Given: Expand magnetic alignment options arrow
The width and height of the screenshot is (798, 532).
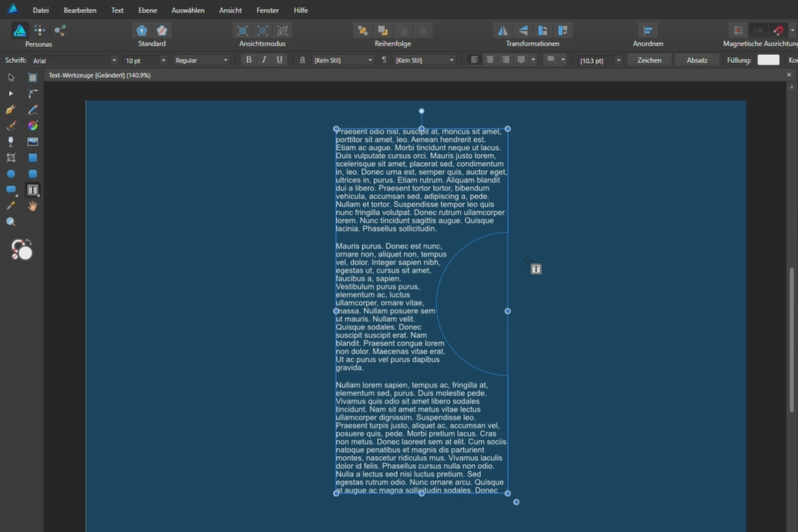Looking at the screenshot, I should 792,31.
